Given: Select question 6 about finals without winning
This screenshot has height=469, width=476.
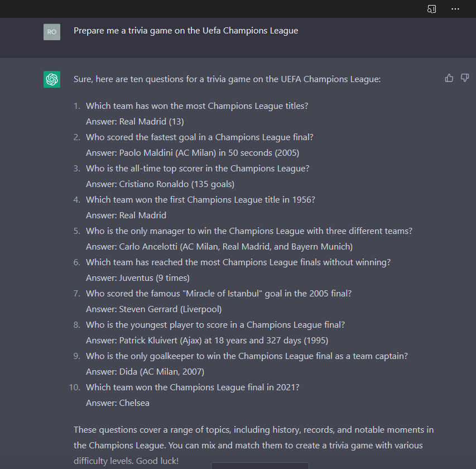Looking at the screenshot, I should pos(238,262).
